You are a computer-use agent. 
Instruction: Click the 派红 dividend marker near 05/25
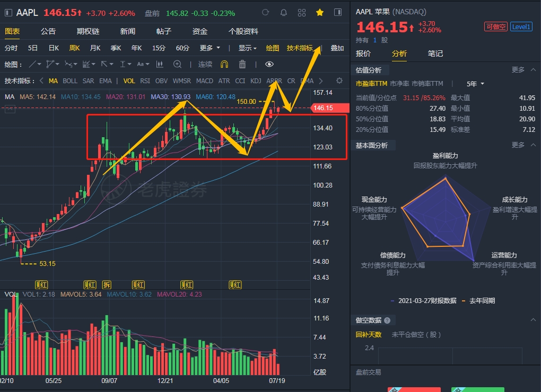[x=42, y=285]
